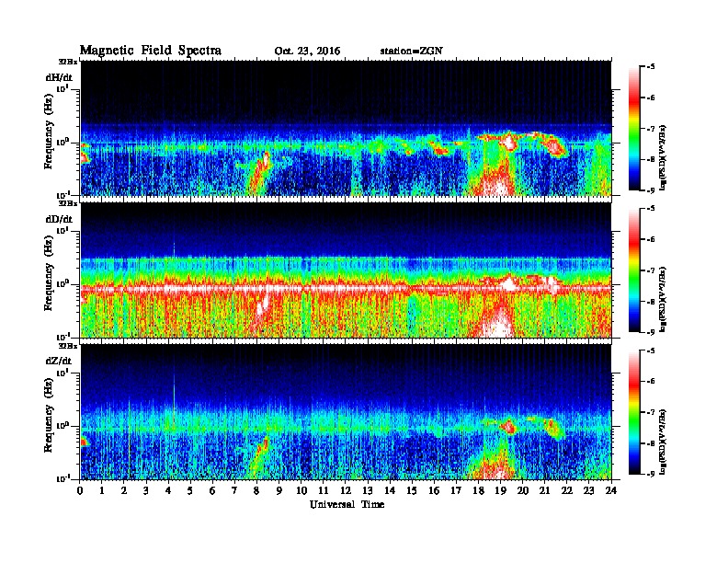Click hour tick label "20" on time axis
Viewport: 728px width, 563px height.
click(523, 491)
